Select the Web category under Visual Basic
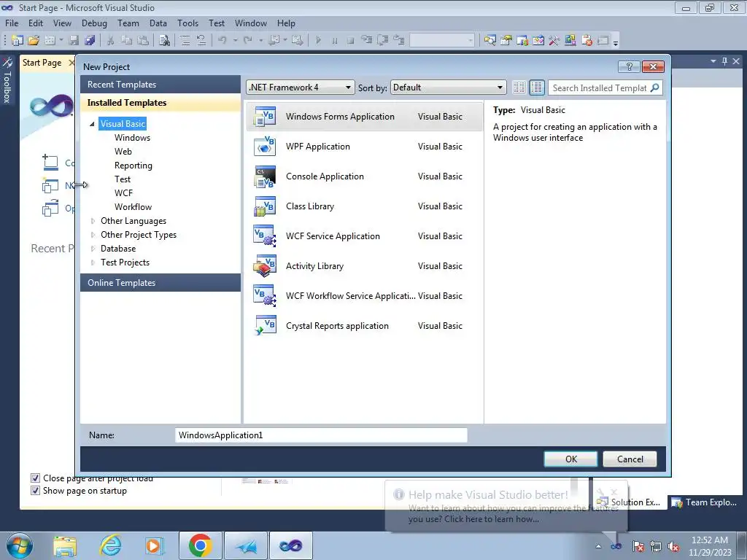The width and height of the screenshot is (747, 560). [x=123, y=152]
